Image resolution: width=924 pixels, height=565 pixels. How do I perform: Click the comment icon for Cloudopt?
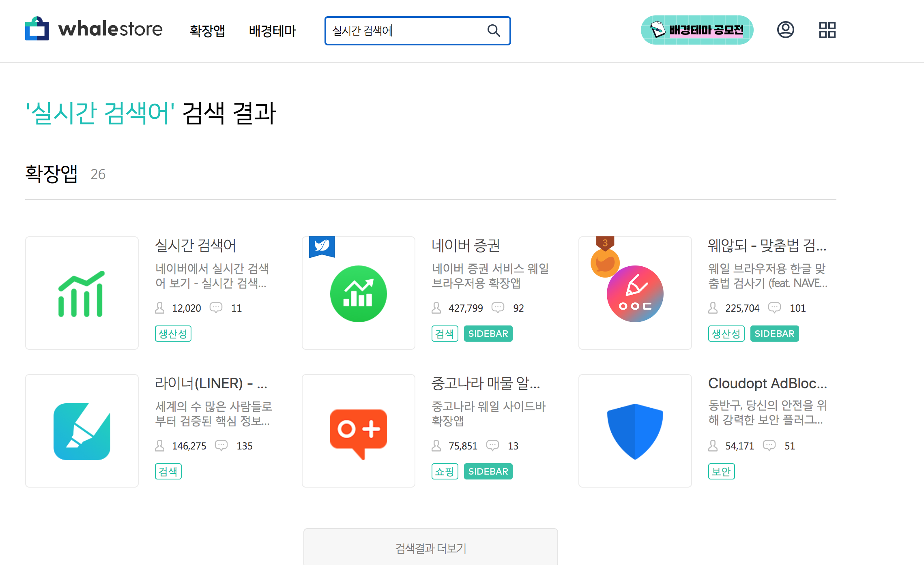coord(769,445)
